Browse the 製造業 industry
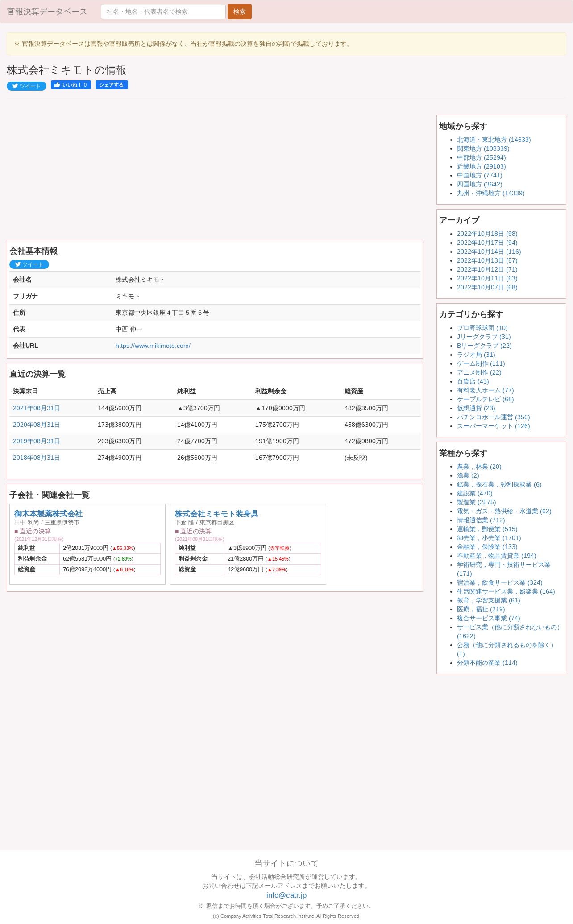Viewport: 573px width, 924px height. tap(476, 502)
